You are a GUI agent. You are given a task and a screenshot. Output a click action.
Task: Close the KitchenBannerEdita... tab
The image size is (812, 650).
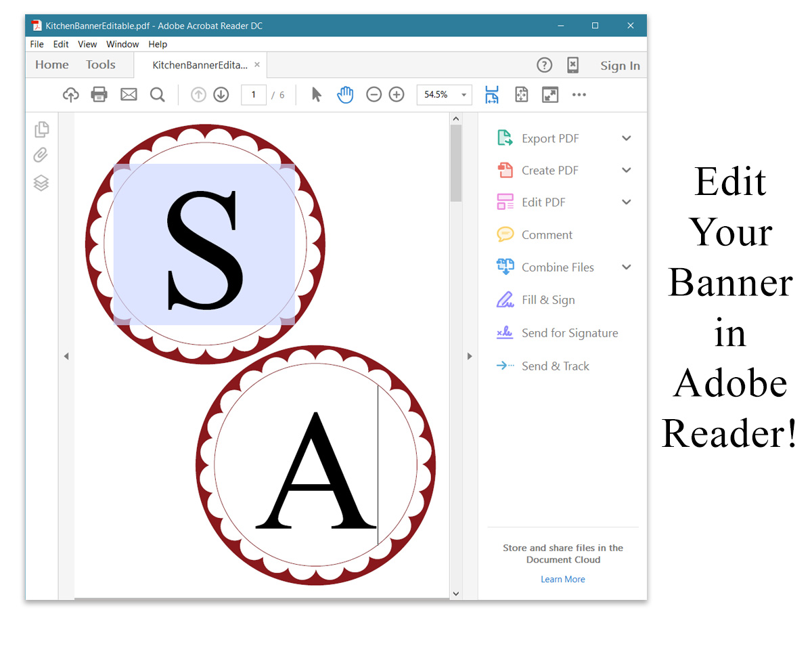(x=257, y=66)
